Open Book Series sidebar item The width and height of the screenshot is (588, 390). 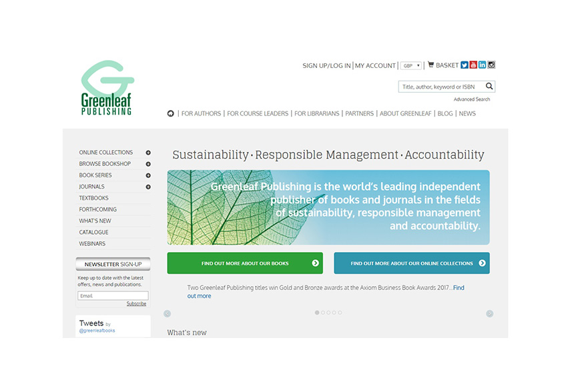tap(95, 175)
